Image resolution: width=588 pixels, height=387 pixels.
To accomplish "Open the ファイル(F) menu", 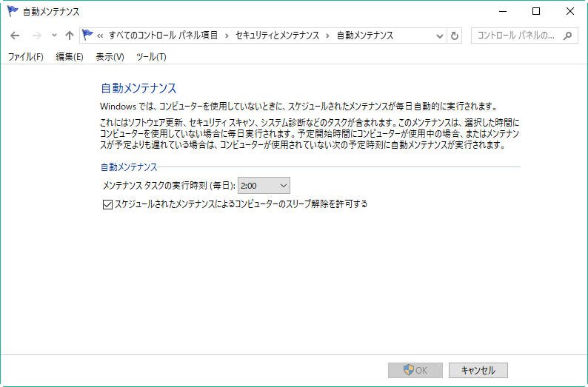I will (25, 56).
